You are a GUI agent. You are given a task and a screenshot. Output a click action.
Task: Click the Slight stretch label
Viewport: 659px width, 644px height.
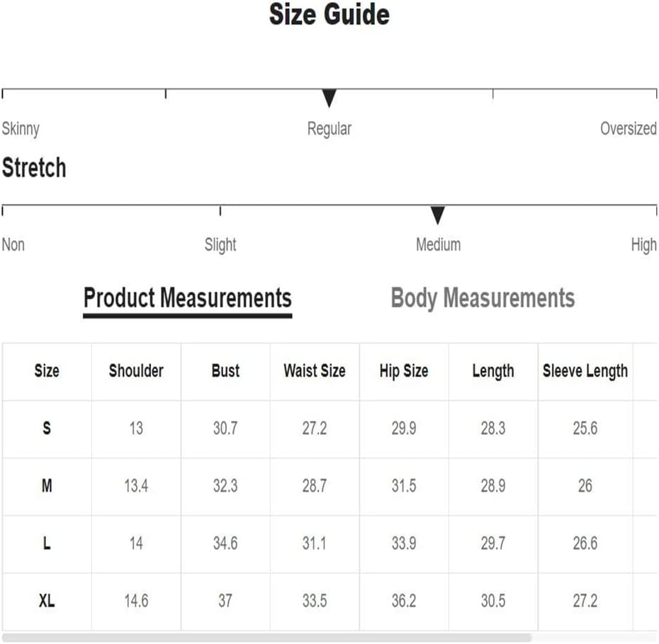point(220,245)
